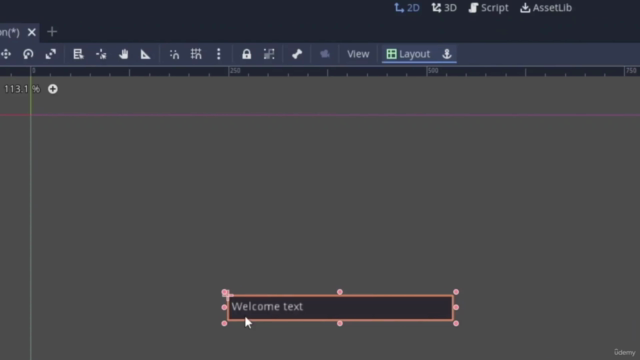Select the Scale mode tool
The width and height of the screenshot is (640, 360).
[x=51, y=54]
